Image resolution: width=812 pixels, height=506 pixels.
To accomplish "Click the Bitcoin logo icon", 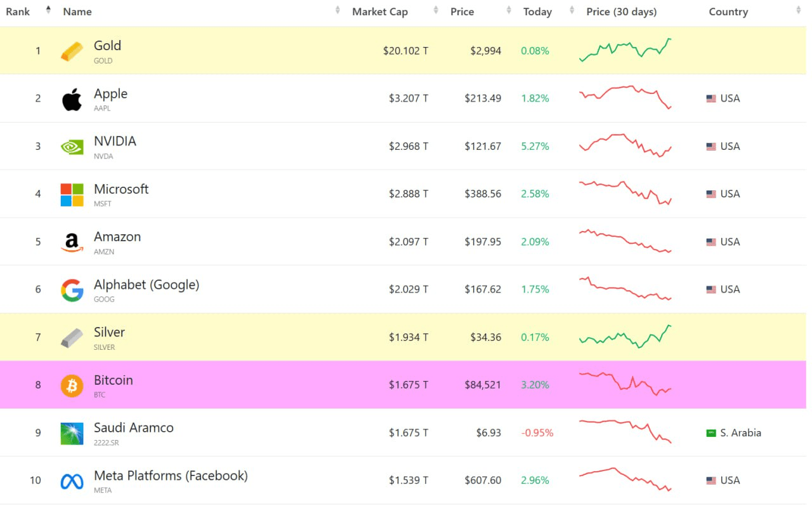I will (72, 385).
